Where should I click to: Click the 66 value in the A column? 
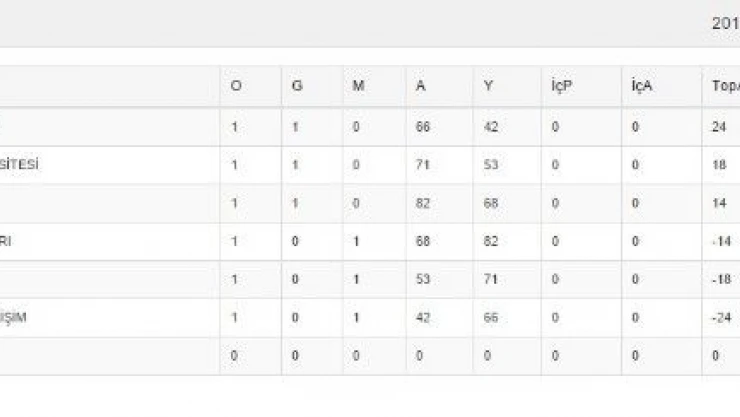click(x=422, y=127)
